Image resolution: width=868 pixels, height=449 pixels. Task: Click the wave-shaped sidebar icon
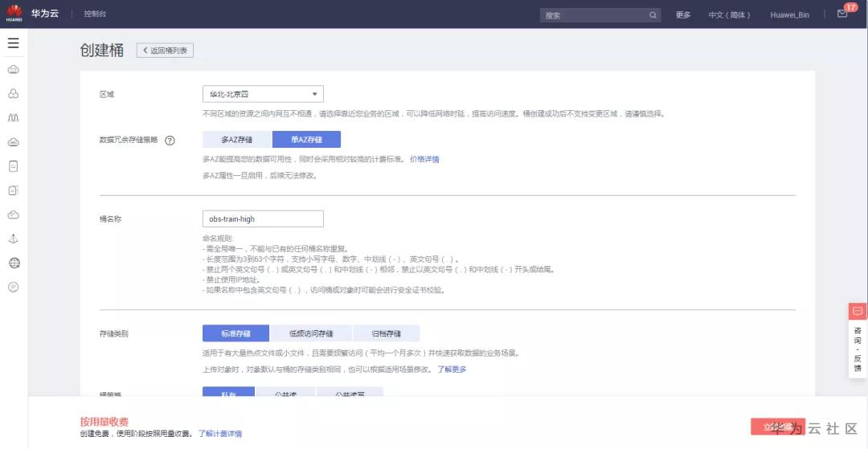(14, 118)
